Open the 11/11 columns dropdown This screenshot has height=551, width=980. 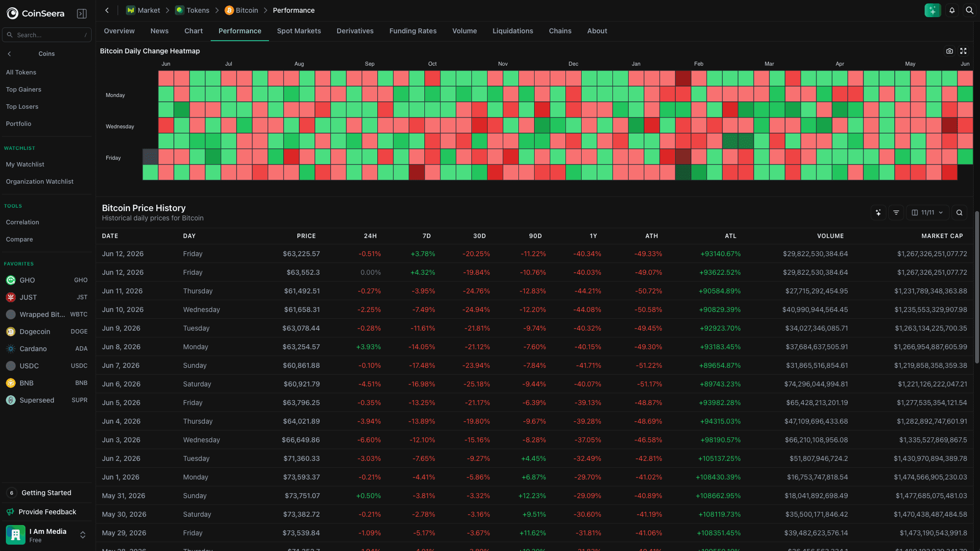(x=928, y=213)
